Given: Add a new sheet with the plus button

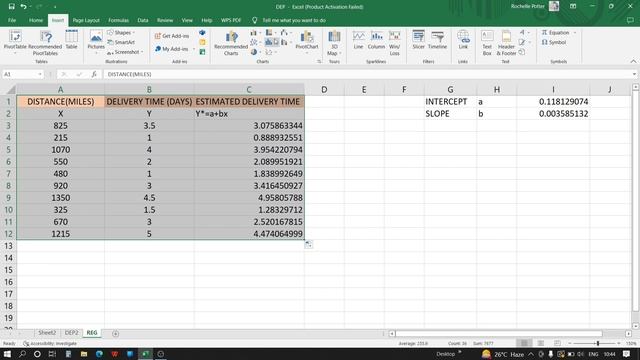Looking at the screenshot, I should (x=116, y=333).
